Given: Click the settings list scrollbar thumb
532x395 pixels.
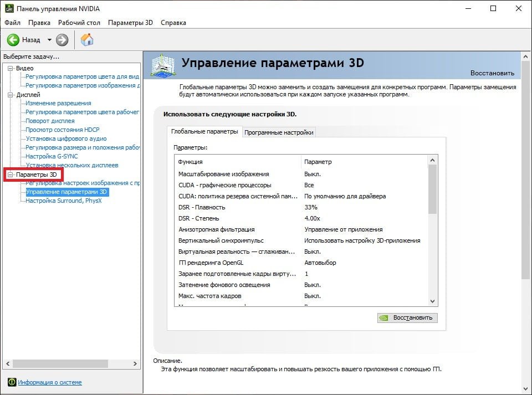Looking at the screenshot, I should point(432,189).
